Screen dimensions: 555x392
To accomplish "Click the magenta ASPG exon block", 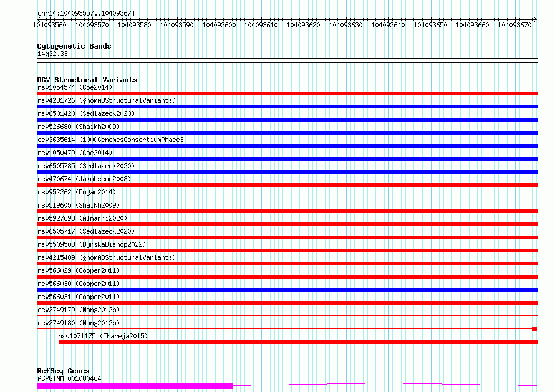I will (x=135, y=386).
